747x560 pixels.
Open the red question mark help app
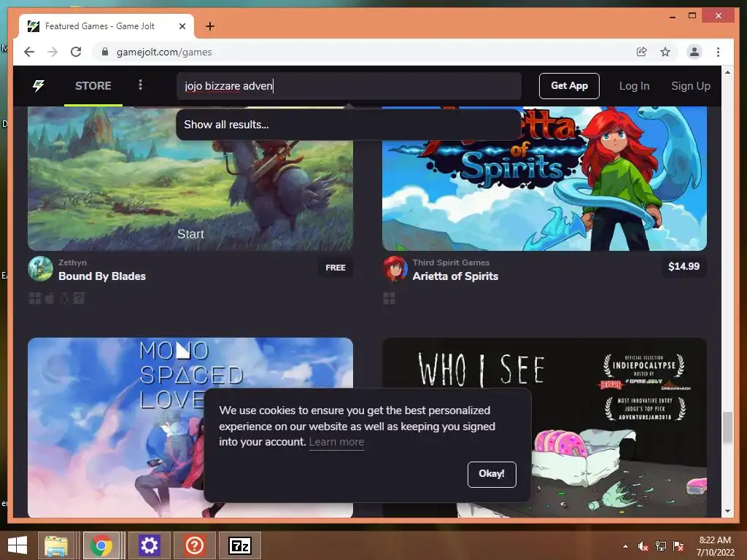(194, 545)
